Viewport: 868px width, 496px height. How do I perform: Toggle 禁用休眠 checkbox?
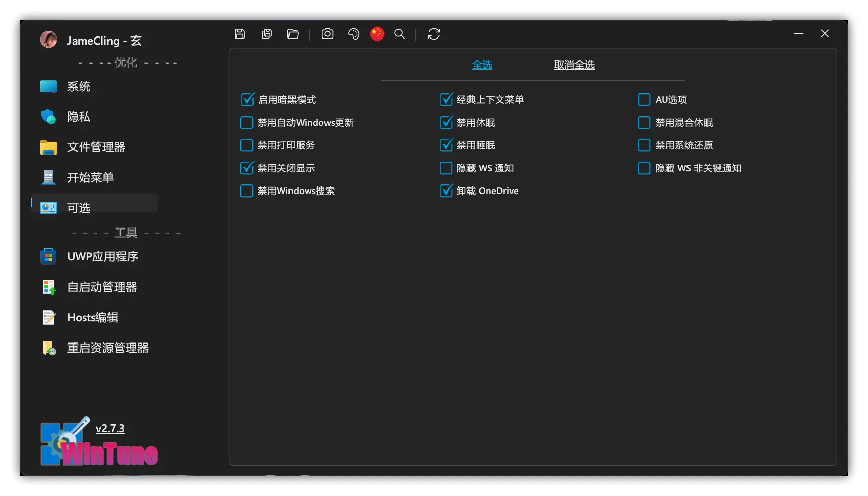pyautogui.click(x=446, y=122)
